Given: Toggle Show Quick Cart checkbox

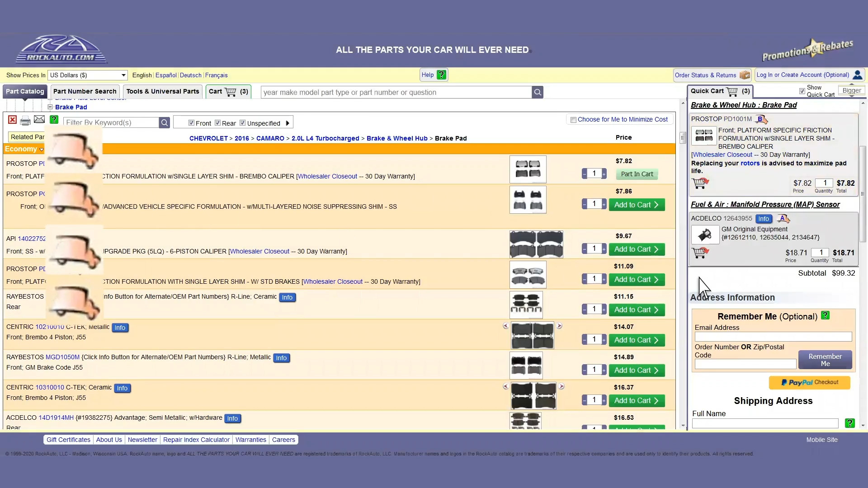Looking at the screenshot, I should click(802, 91).
